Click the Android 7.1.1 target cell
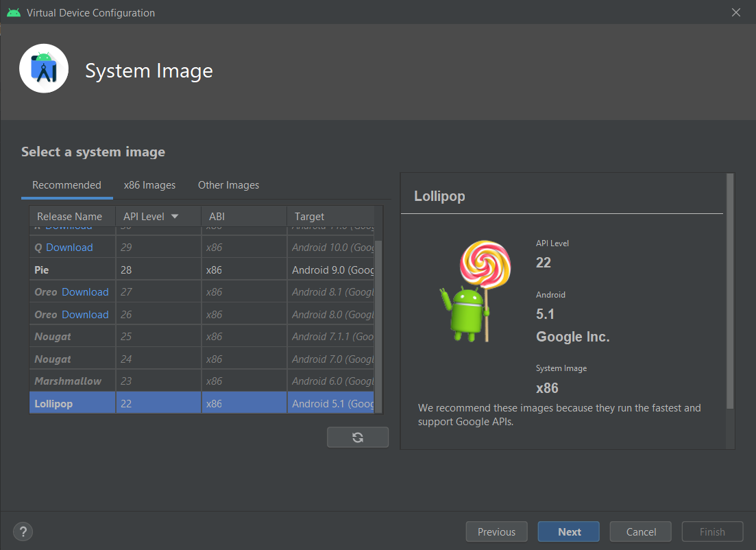 coord(331,337)
